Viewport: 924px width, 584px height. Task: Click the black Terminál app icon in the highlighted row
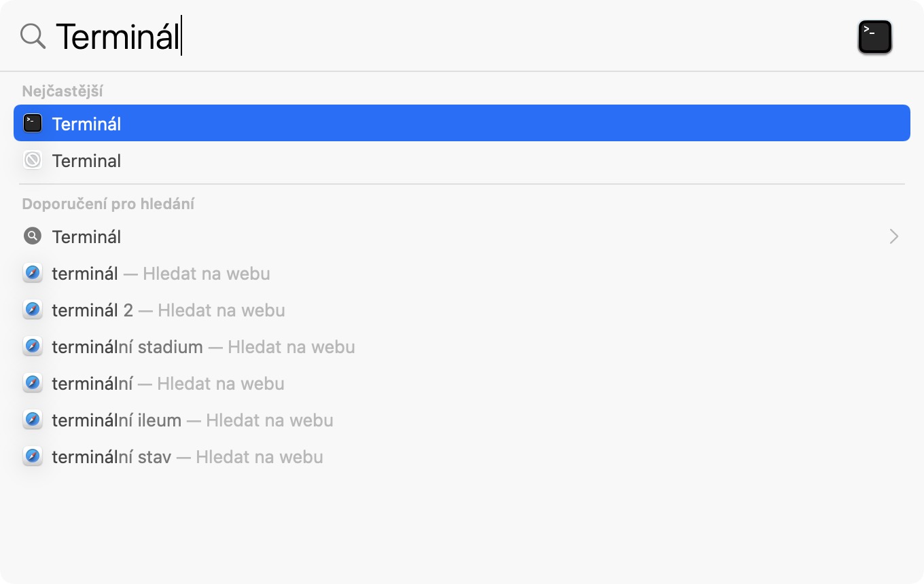coord(33,124)
